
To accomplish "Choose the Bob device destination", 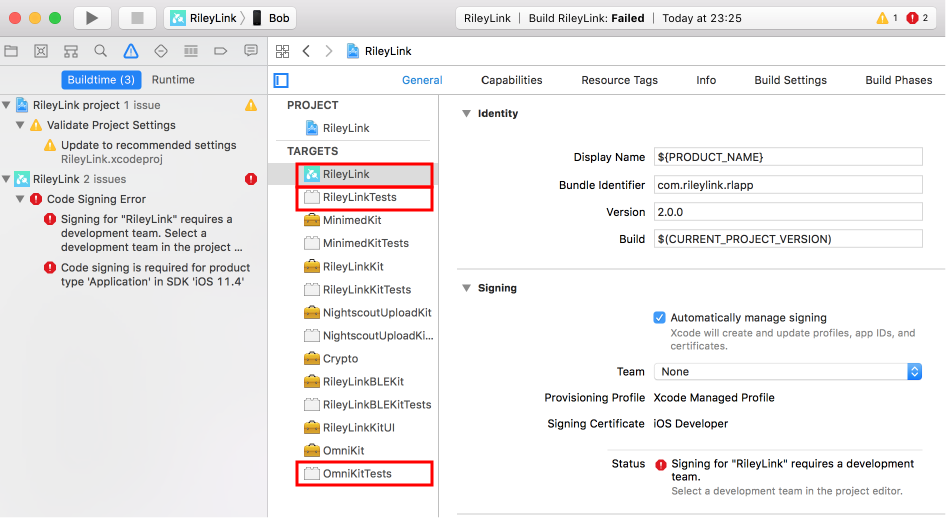I will 271,18.
